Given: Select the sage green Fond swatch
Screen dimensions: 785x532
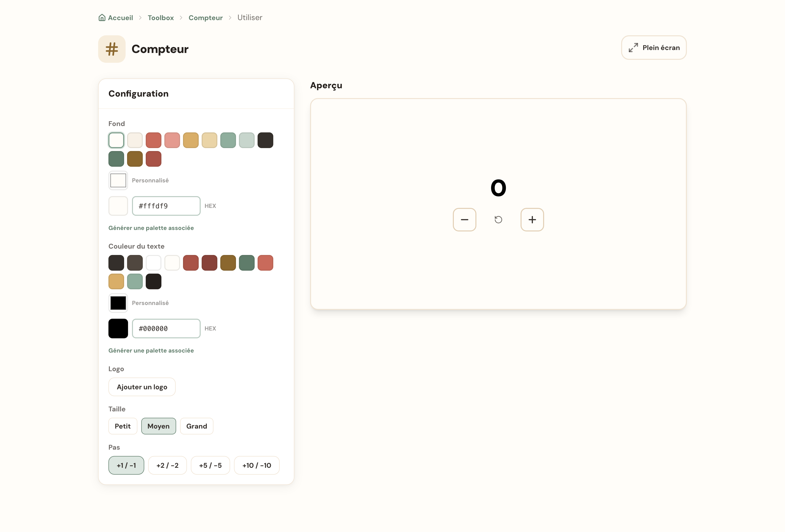Looking at the screenshot, I should [x=228, y=140].
